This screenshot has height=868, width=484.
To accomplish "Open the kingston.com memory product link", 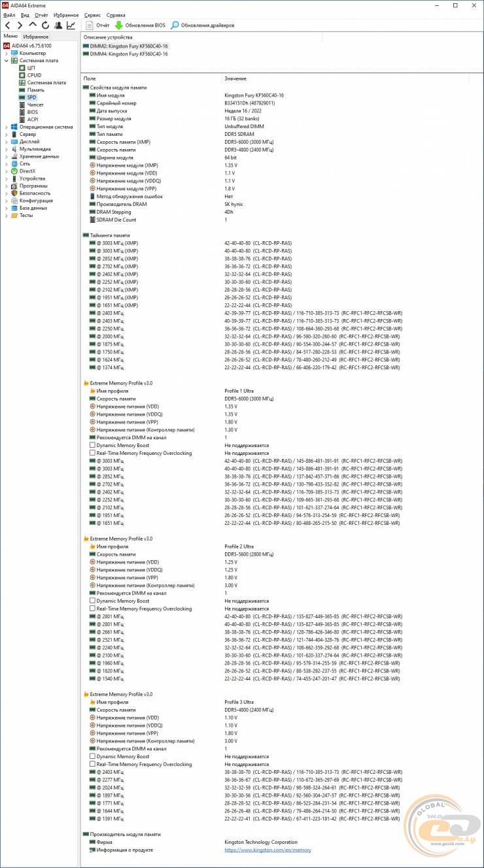I will (x=268, y=850).
